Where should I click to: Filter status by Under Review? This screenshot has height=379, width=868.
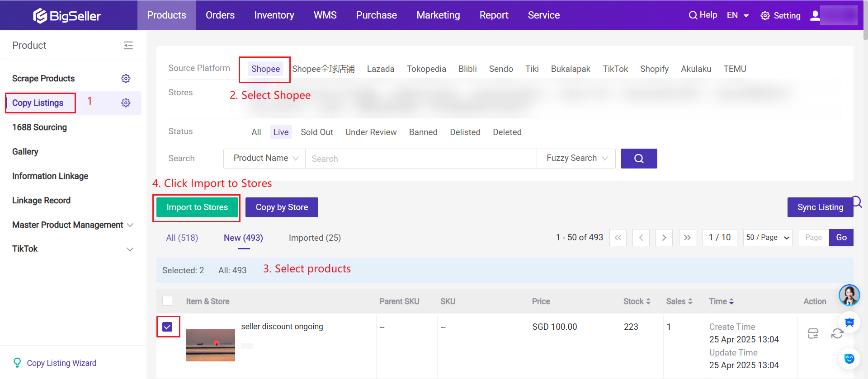[371, 132]
